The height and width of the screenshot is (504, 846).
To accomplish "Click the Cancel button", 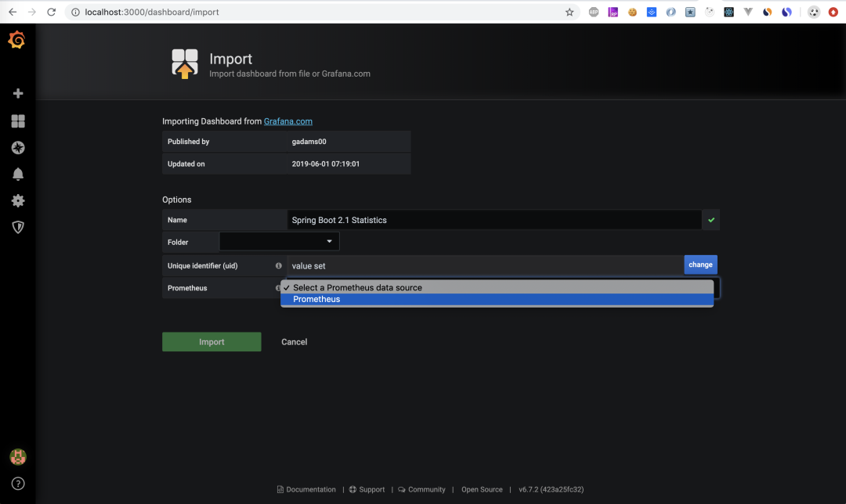I will click(294, 342).
